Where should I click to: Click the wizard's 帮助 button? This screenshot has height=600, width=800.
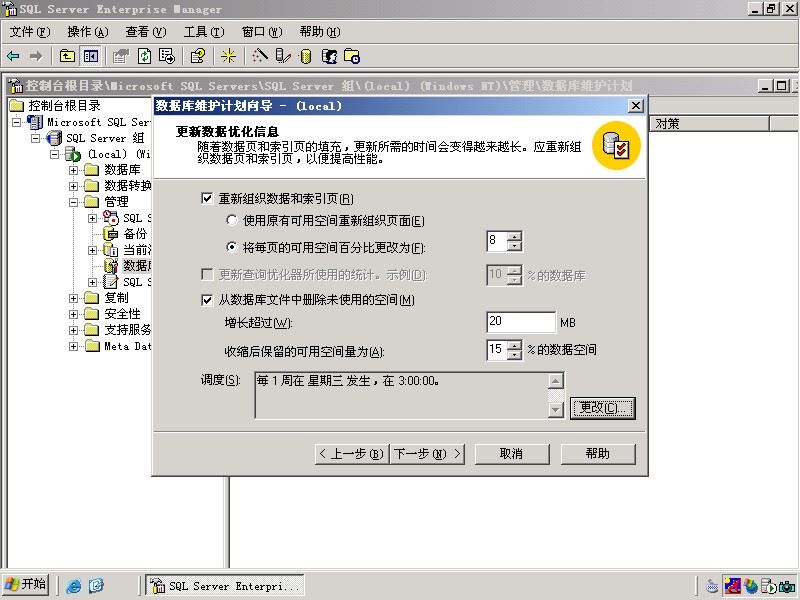(598, 454)
